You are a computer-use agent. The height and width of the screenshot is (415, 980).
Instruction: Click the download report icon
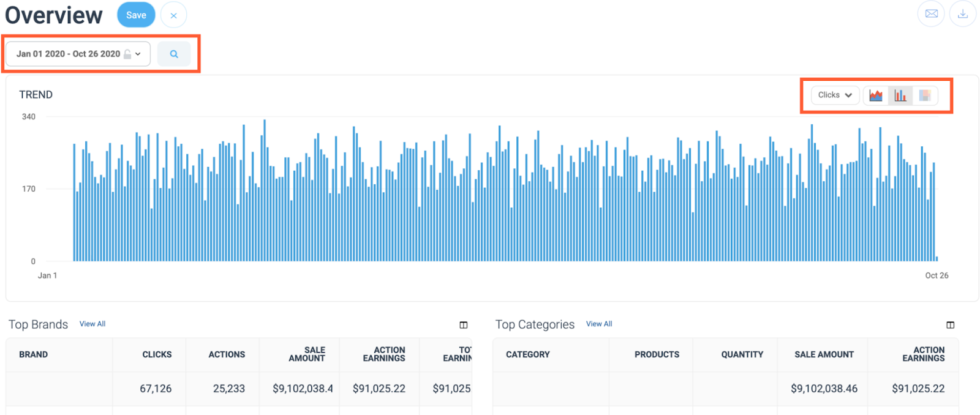(x=963, y=13)
